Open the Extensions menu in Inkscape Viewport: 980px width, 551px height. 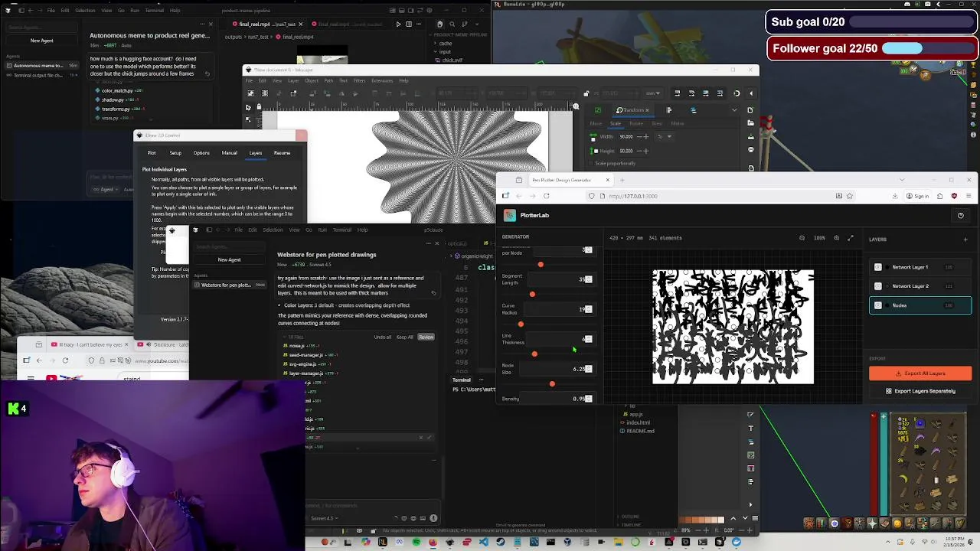(382, 80)
